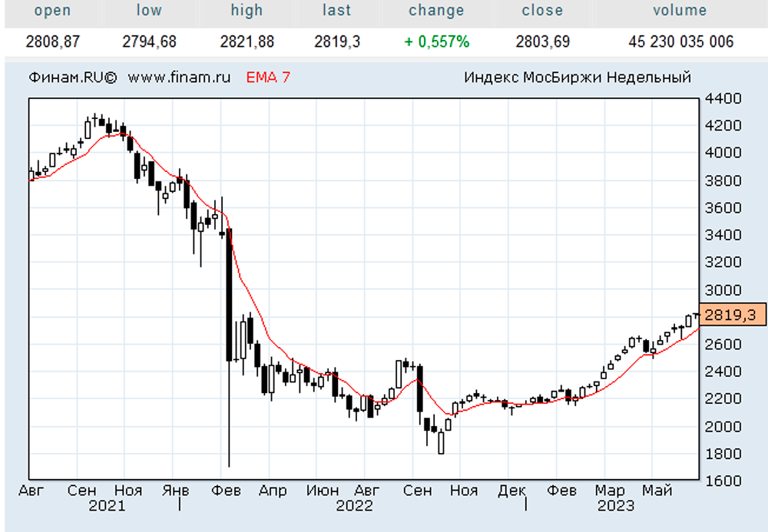Click the close value 2803,69
The height and width of the screenshot is (532, 768).
(542, 41)
